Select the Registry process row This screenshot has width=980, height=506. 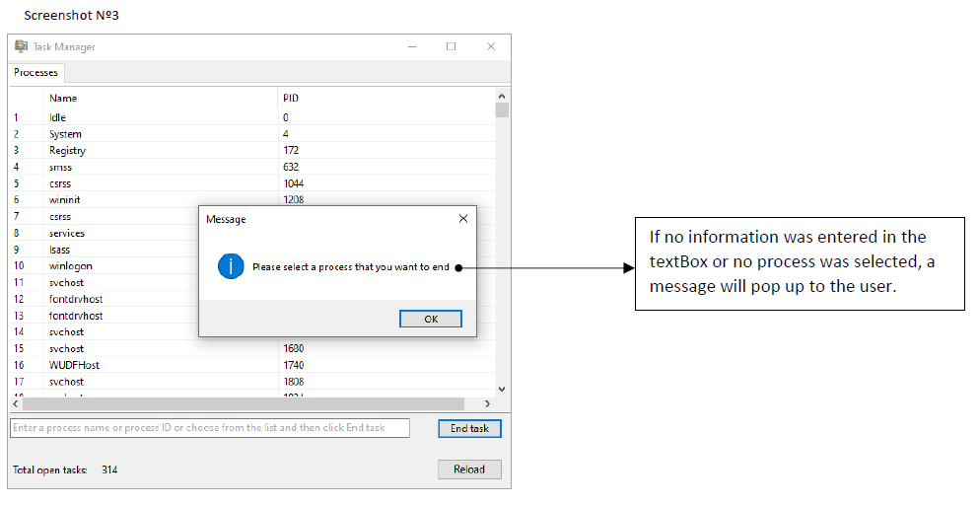click(x=252, y=150)
